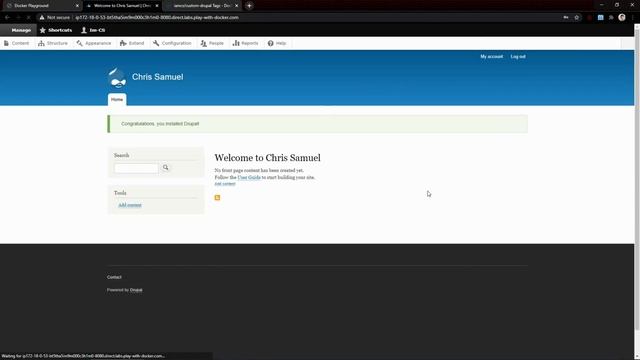640x360 pixels.
Task: Click the Welcome to Chris Samuel heading
Action: [x=267, y=158]
